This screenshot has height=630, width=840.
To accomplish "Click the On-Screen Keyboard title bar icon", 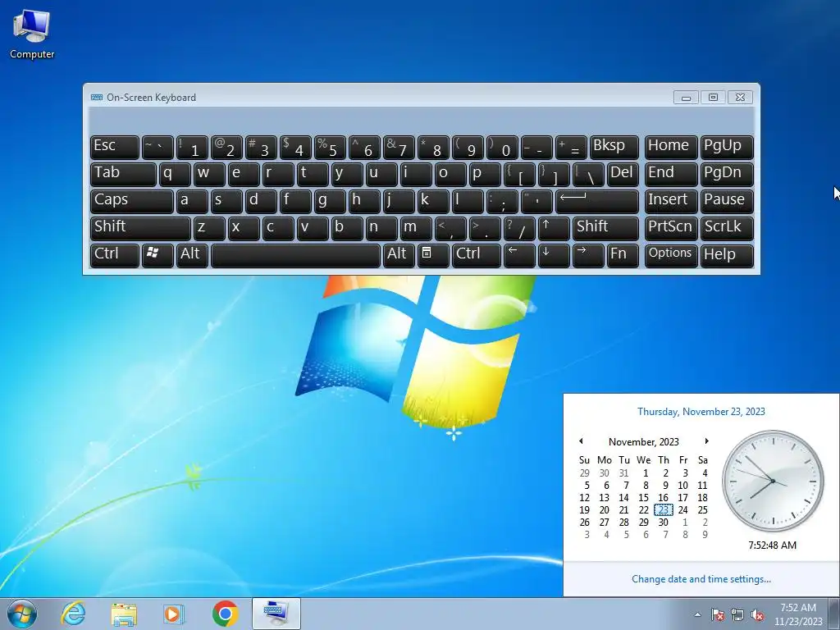I will 97,97.
